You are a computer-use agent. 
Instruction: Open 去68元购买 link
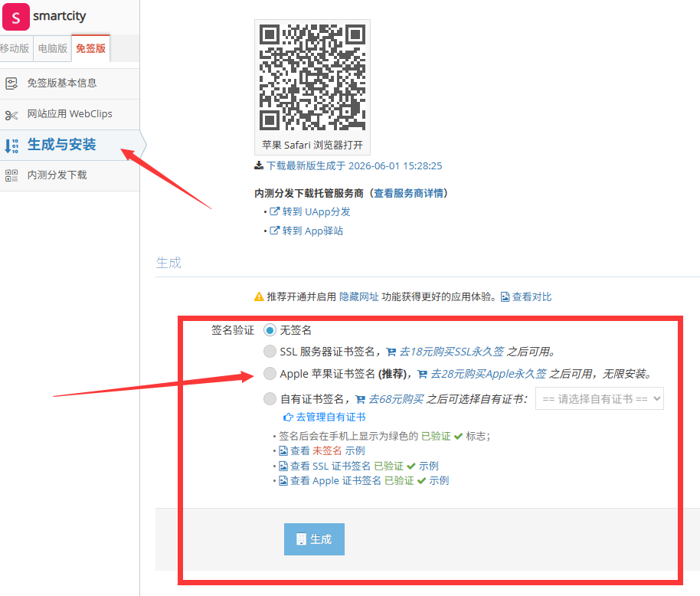pyautogui.click(x=396, y=398)
